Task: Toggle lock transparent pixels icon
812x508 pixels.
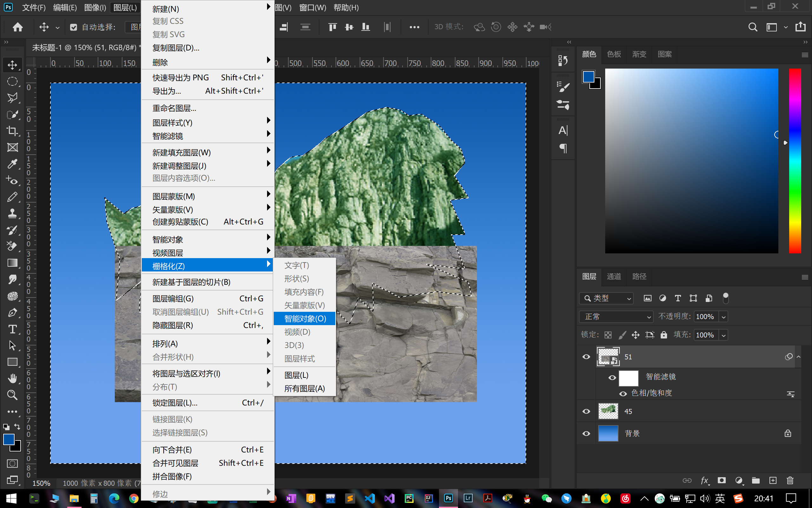Action: tap(608, 335)
